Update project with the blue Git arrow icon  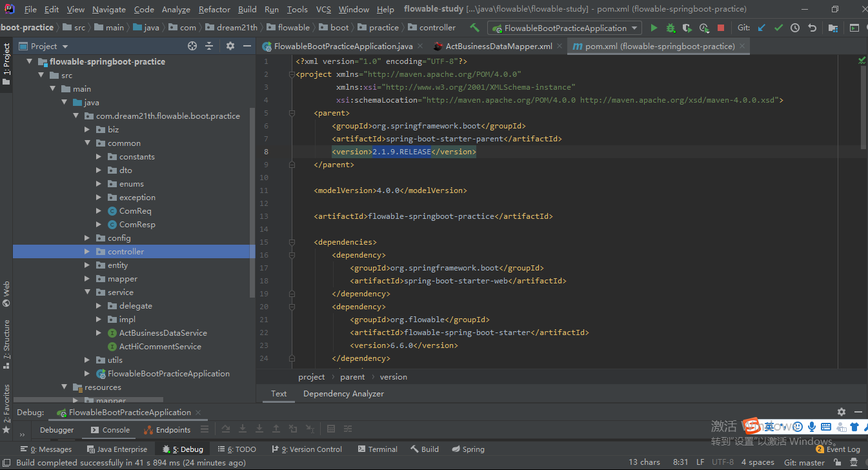pos(760,28)
